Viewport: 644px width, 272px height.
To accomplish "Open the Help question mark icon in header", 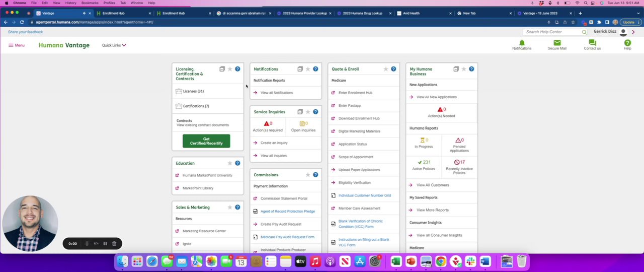I will tap(627, 42).
